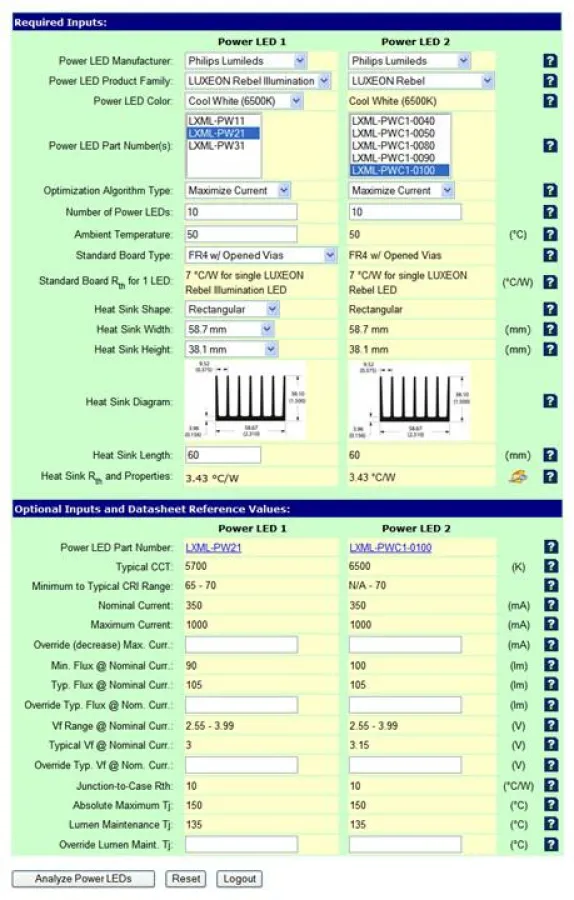
Task: Open LXML-PW21 datasheet link
Action: 214,548
